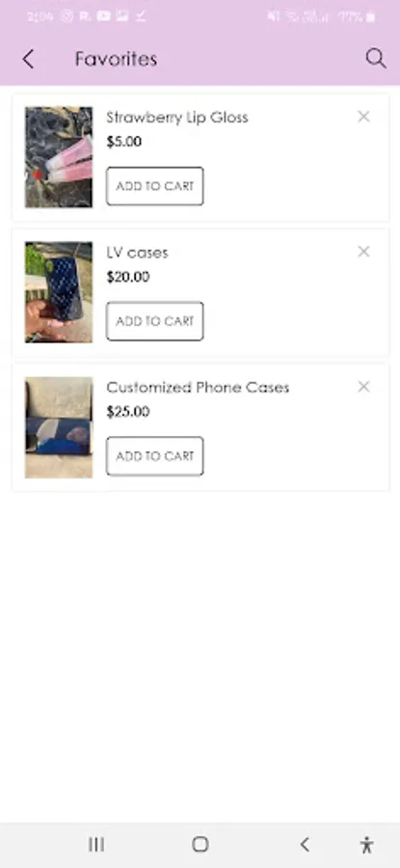Screen dimensions: 400x868
Task: Go back using the header arrow
Action: tap(28, 59)
